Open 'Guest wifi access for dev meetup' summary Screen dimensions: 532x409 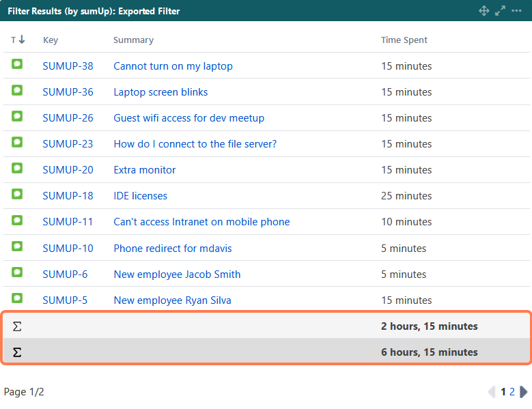188,118
